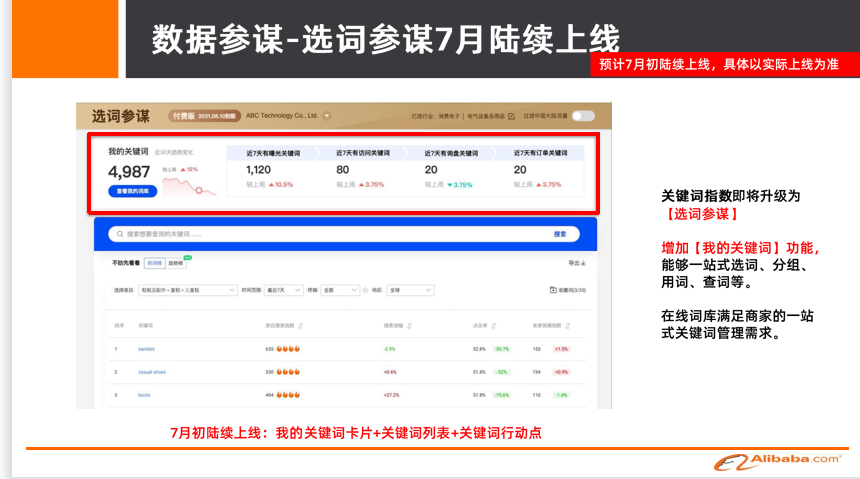Click the 查看我的词库 button
Image resolution: width=860 pixels, height=479 pixels.
click(132, 190)
